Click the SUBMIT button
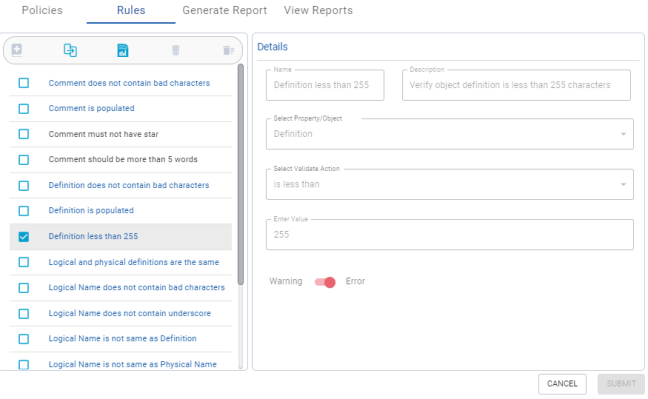This screenshot has height=399, width=648. [621, 384]
